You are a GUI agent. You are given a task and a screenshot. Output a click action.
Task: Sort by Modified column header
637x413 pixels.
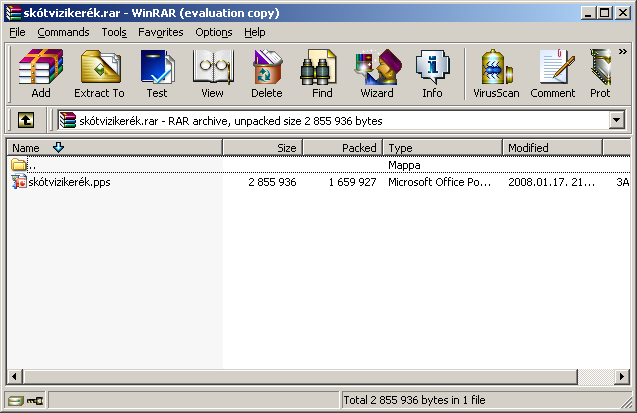coord(552,148)
